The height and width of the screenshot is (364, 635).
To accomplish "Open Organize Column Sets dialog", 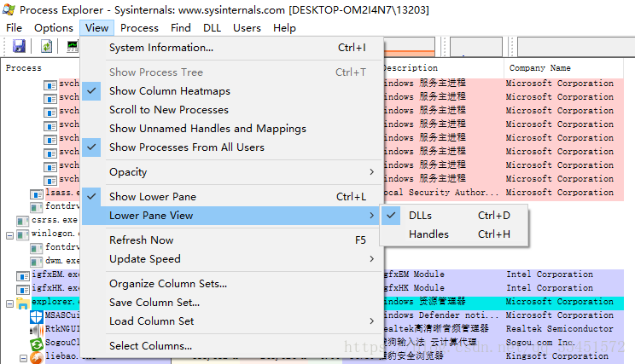I will pyautogui.click(x=232, y=284).
